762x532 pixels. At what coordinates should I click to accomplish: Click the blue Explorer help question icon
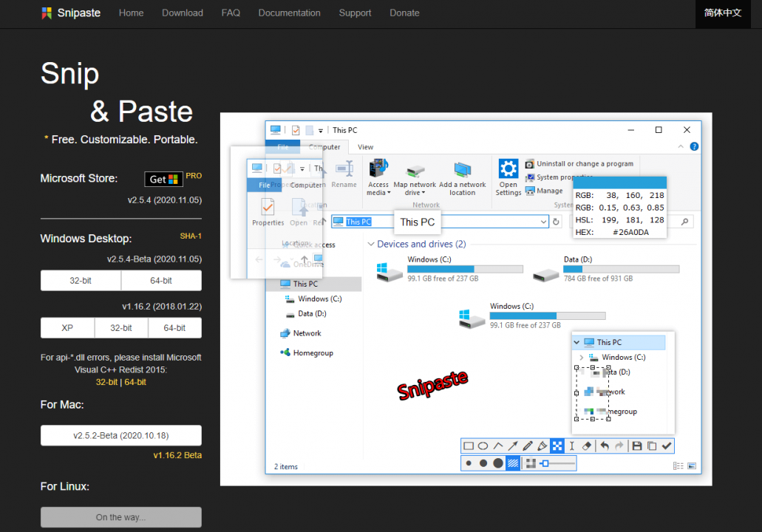pos(695,146)
